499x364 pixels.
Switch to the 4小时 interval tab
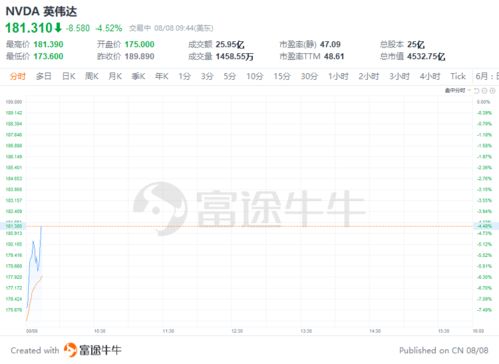click(430, 76)
